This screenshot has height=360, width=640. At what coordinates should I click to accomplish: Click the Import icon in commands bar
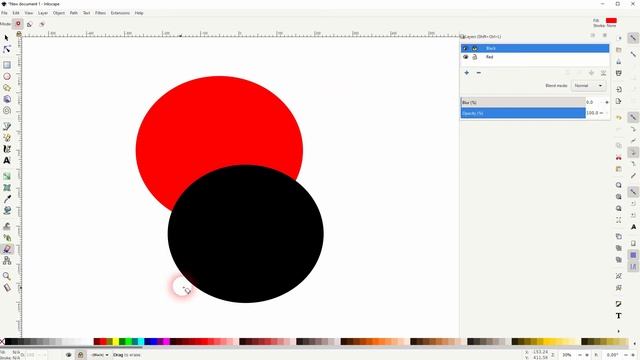(619, 89)
